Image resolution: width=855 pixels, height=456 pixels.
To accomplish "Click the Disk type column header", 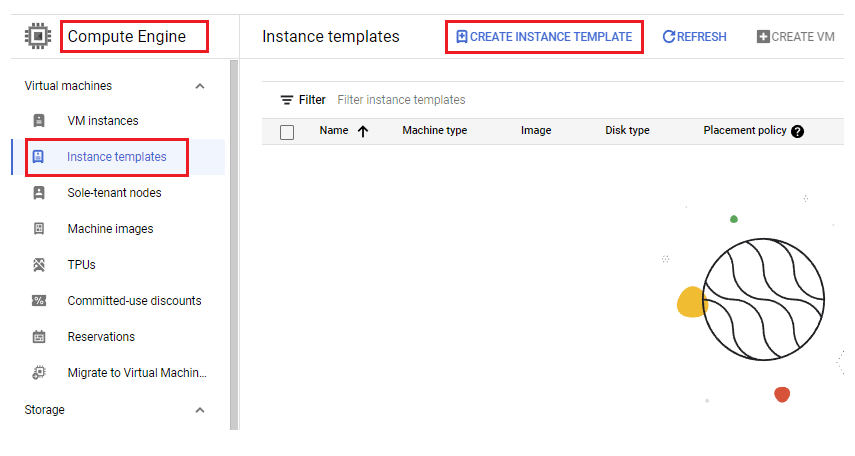I will pos(627,130).
